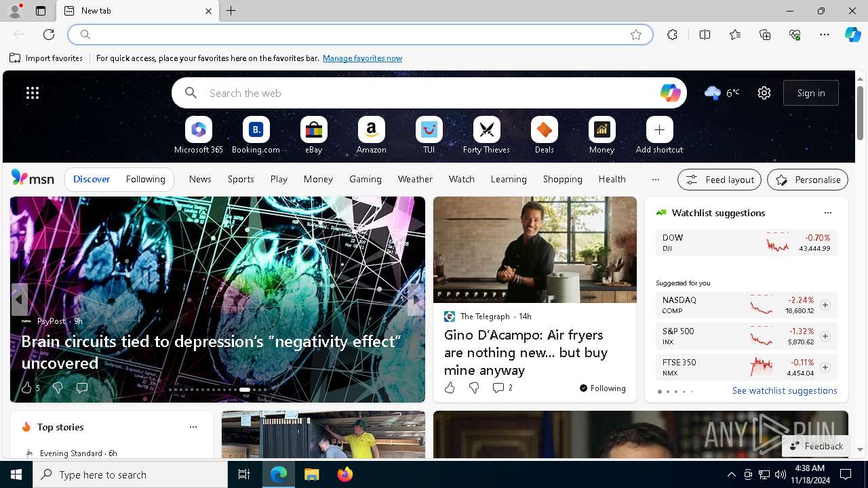Open Copilot from the web search box

pos(670,93)
